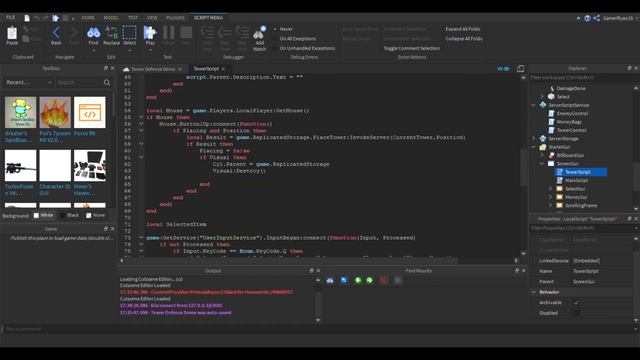The image size is (640, 360).
Task: Collapse the ServerScriptService tree node
Action: pos(533,105)
